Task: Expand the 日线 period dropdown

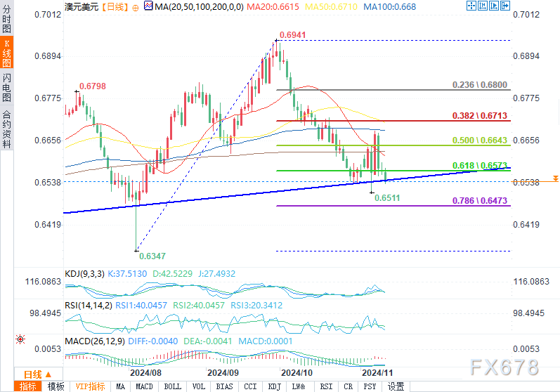Action: [37, 374]
